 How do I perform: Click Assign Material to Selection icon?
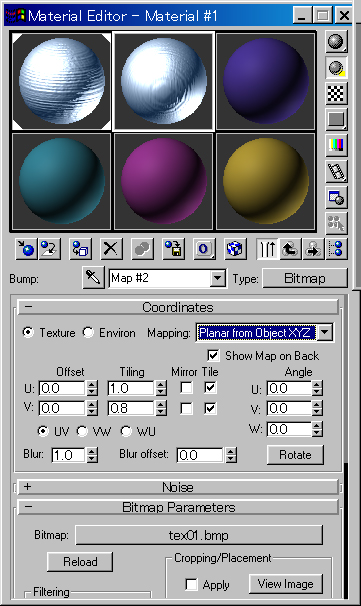click(x=80, y=249)
